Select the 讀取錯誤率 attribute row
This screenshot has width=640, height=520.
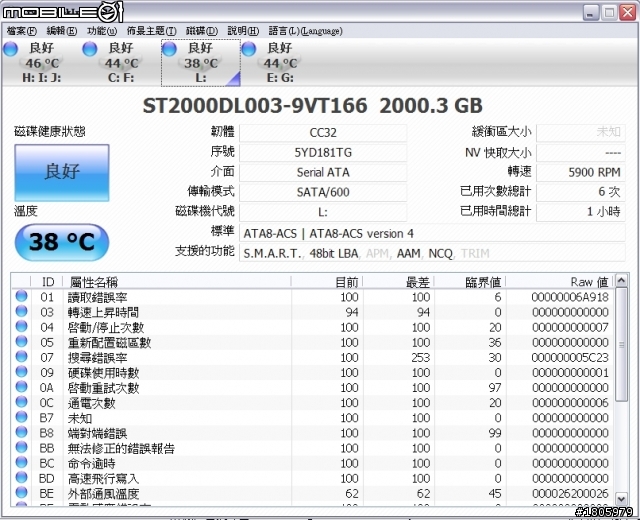click(x=313, y=297)
